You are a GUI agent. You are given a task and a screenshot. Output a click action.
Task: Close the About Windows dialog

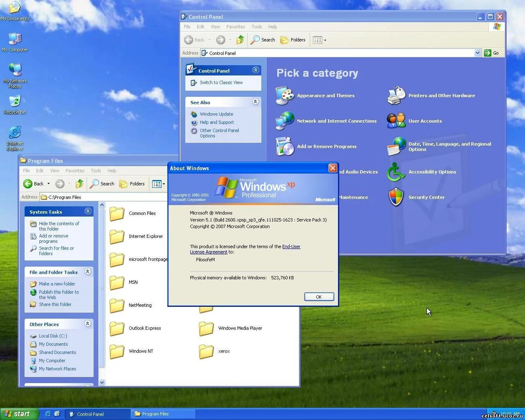pos(333,168)
